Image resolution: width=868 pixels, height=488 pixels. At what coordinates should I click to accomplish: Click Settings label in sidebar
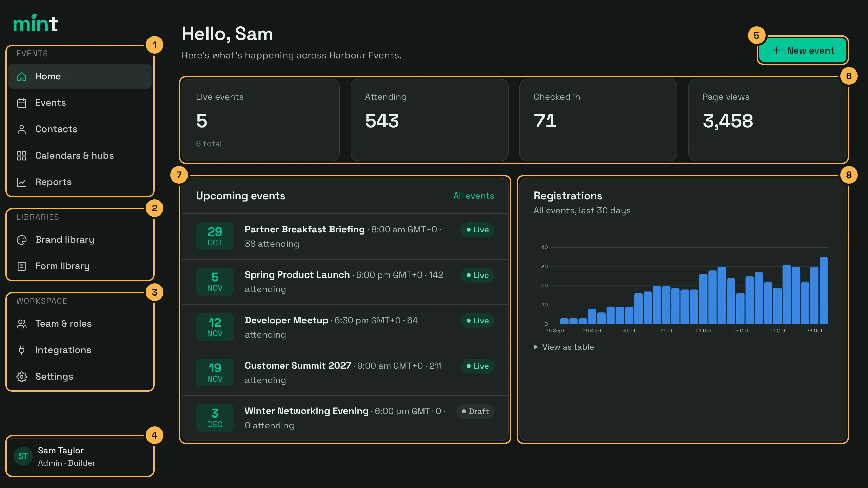(54, 377)
